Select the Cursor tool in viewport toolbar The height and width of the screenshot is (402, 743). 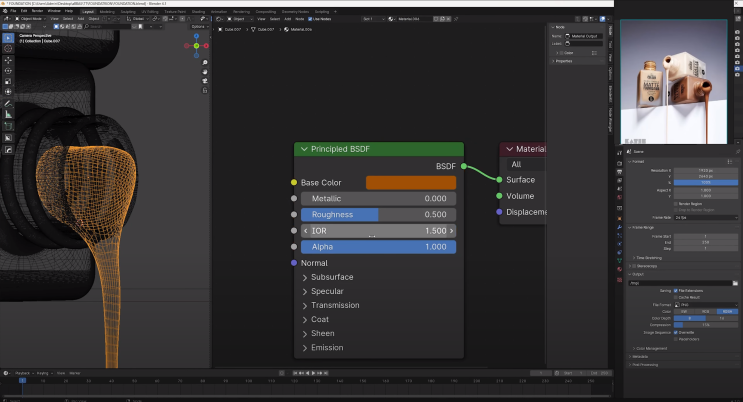[8, 47]
